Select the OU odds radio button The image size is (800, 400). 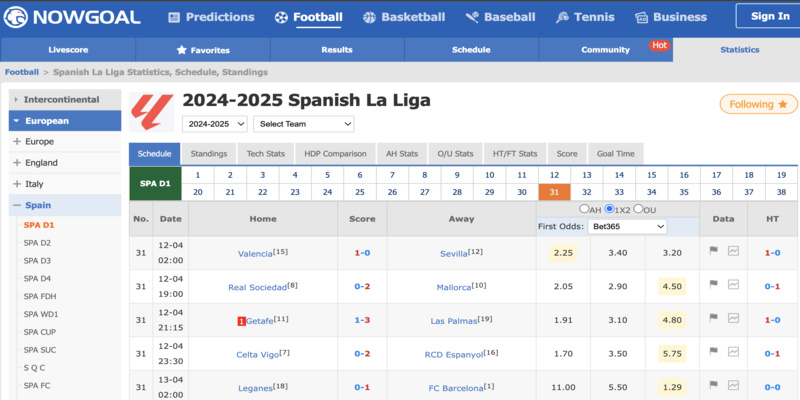638,209
